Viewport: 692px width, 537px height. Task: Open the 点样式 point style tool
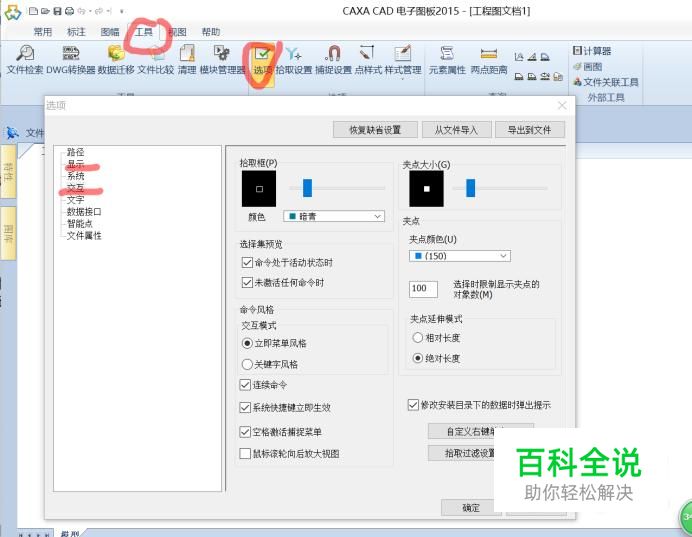click(x=368, y=60)
